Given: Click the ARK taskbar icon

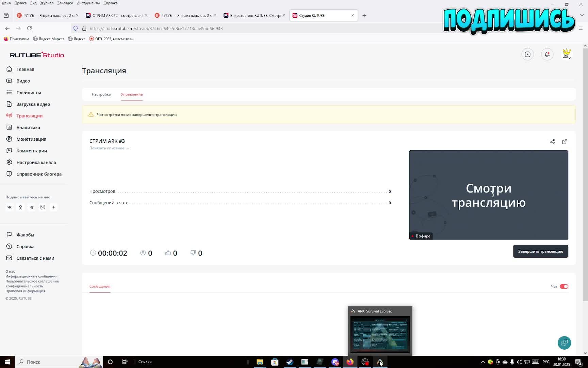Looking at the screenshot, I should pos(380,362).
